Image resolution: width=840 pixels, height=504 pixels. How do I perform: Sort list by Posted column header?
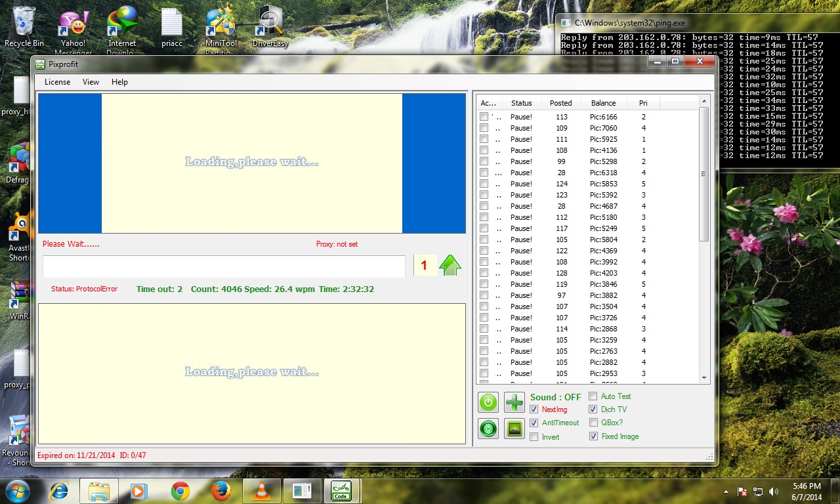(x=560, y=103)
